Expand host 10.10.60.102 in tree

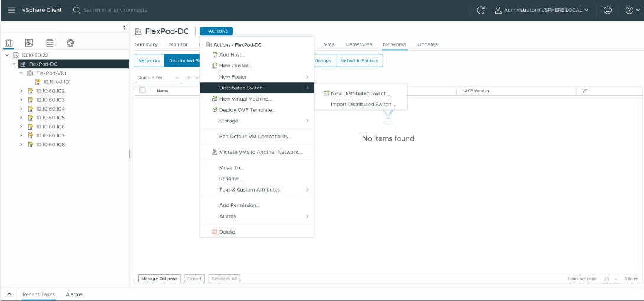tap(21, 91)
